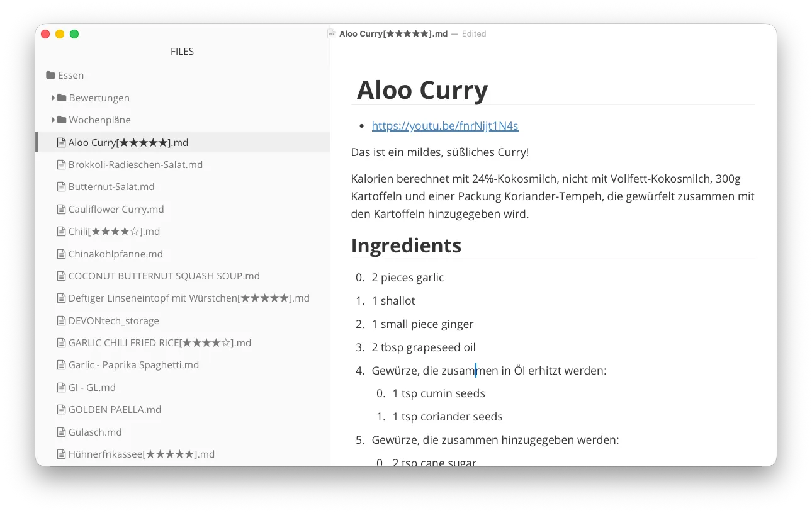The image size is (812, 513).
Task: Click the Edited status in title bar
Action: pyautogui.click(x=474, y=34)
